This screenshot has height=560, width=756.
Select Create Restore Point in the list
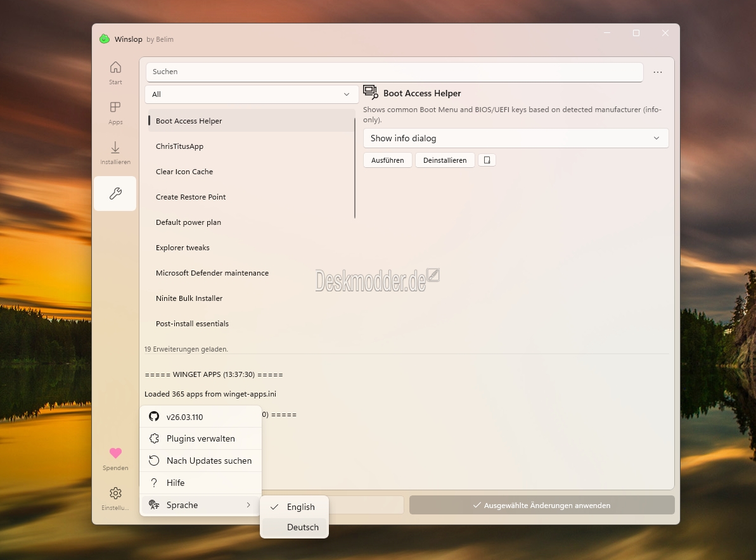pyautogui.click(x=191, y=197)
